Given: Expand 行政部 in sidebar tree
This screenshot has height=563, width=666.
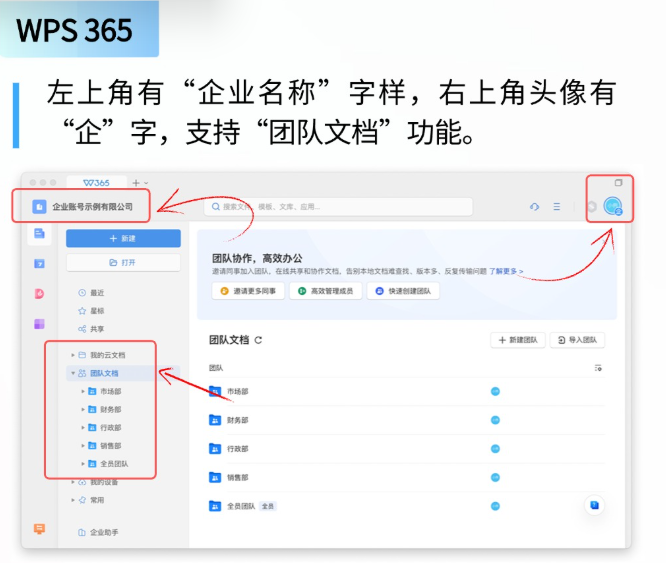Looking at the screenshot, I should pos(83,428).
